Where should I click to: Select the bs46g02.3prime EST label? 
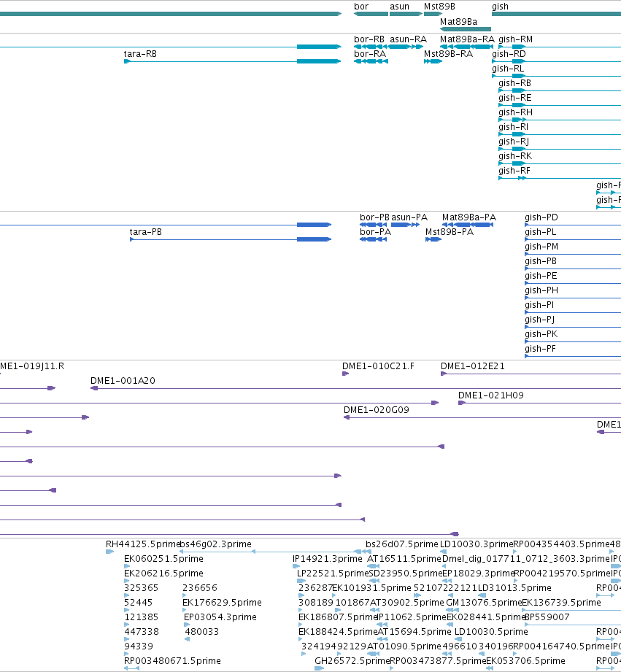coord(215,544)
